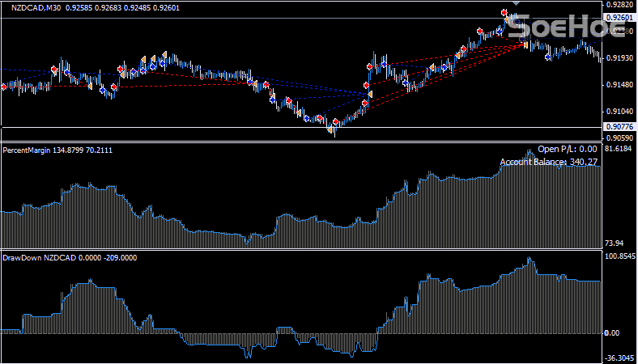Click the 0.90776 price level label

[619, 126]
